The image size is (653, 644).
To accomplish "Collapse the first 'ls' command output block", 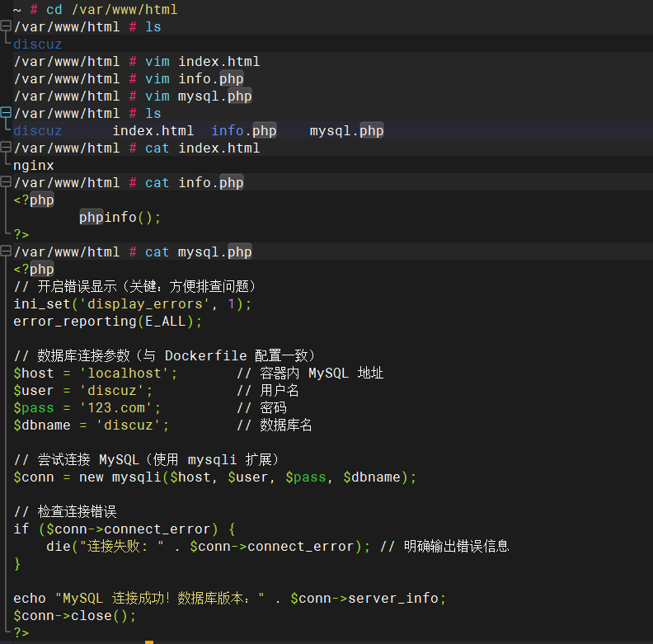I will coord(6,26).
